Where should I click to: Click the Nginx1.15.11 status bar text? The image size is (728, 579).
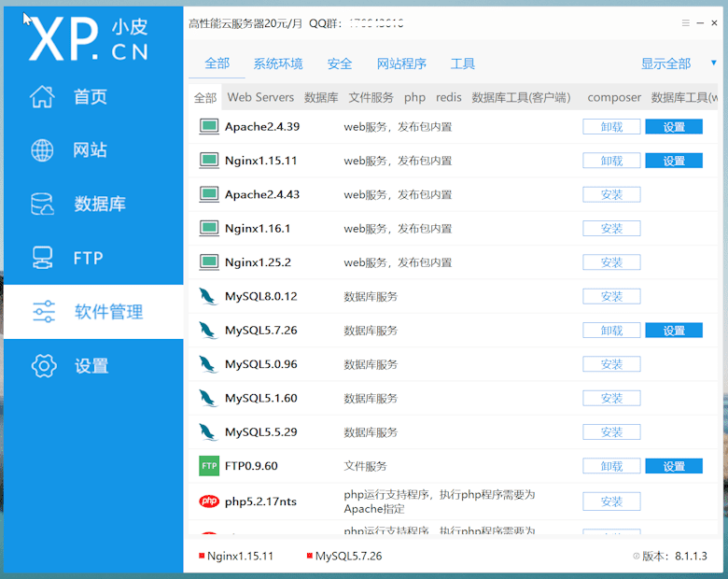click(240, 556)
